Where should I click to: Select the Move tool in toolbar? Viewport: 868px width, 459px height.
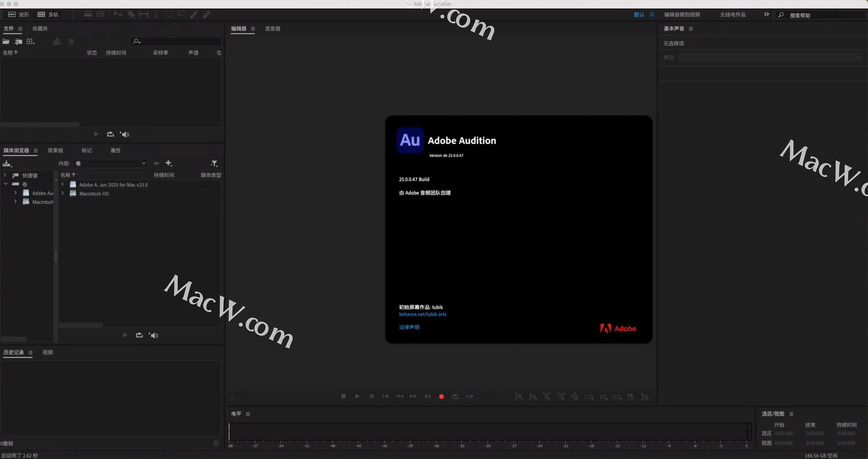[x=118, y=14]
